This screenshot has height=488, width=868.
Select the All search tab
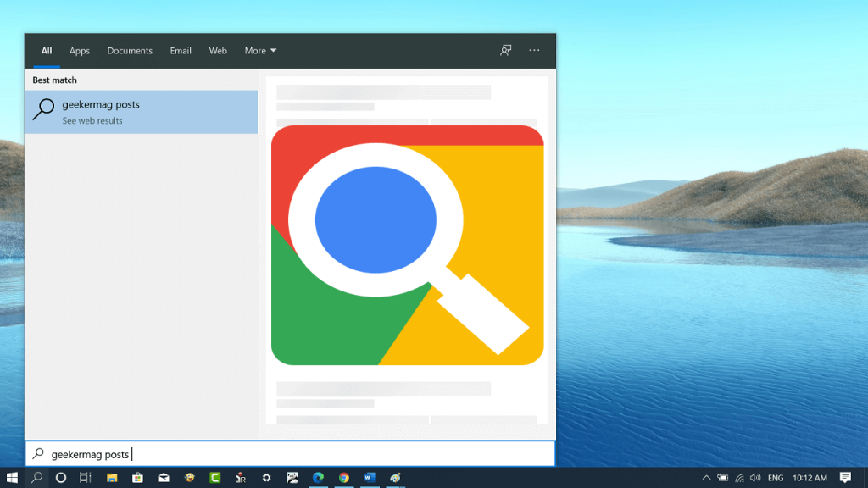tap(47, 50)
